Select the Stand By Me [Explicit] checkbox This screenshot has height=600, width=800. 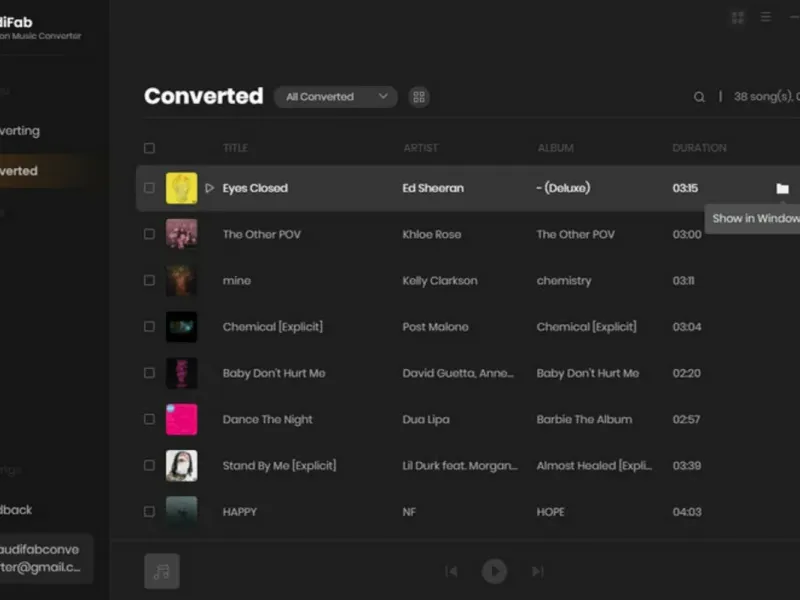pos(149,465)
